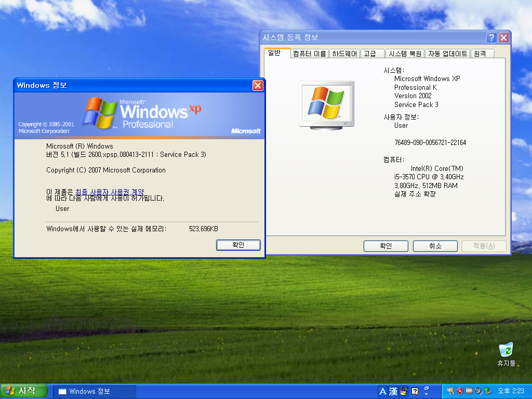This screenshot has height=399, width=532.
Task: Open the 자동 업데이트 tab
Action: [x=447, y=54]
